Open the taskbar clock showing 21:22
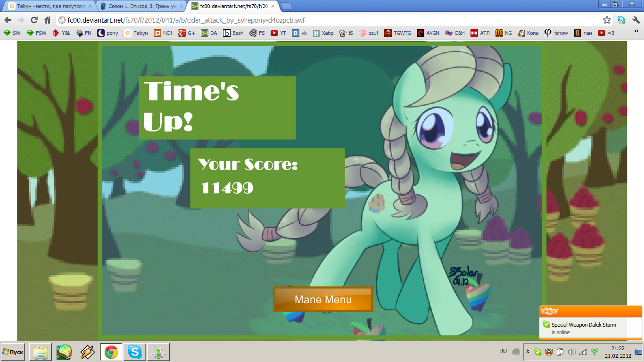Viewport: 644px width, 362px height. click(x=619, y=352)
